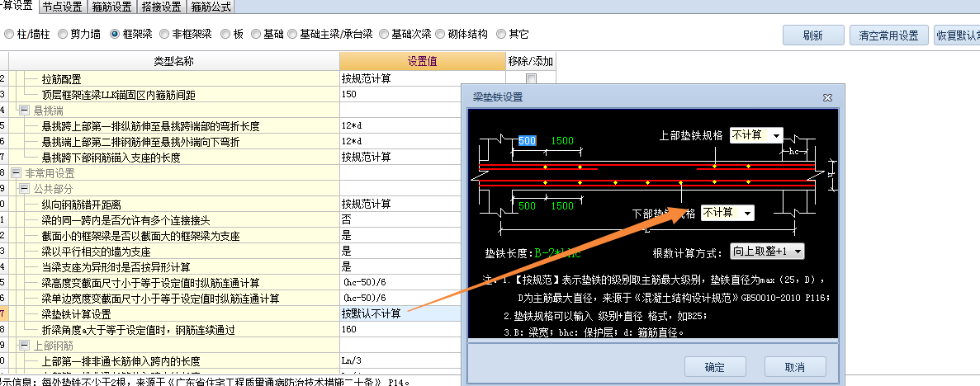Click the upper green 1500 dimension value
Screen dimensions: 980x386
(x=562, y=141)
